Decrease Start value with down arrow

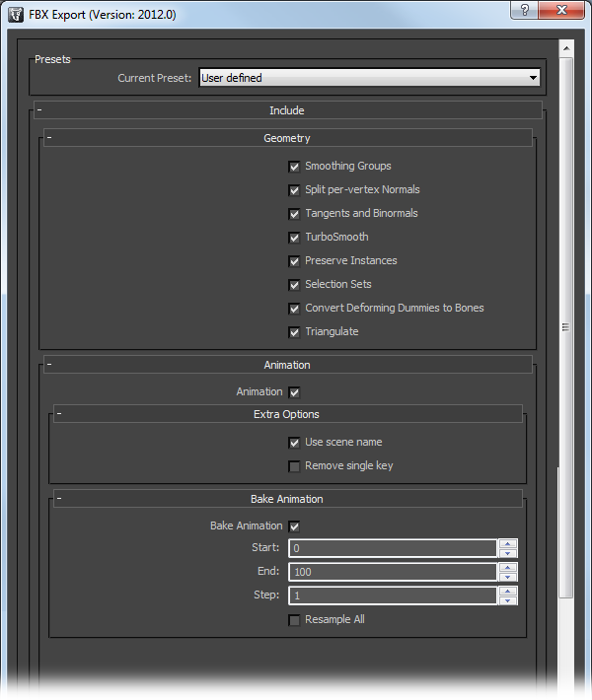pyautogui.click(x=508, y=553)
